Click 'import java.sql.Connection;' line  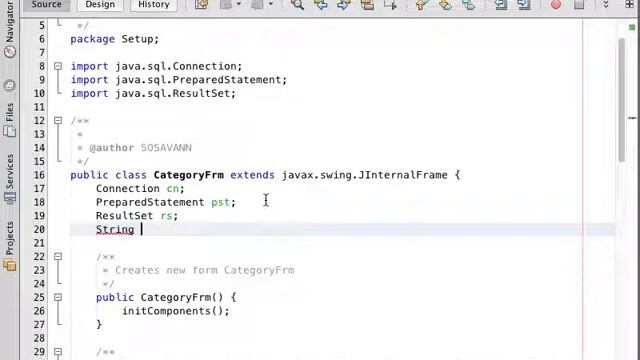157,66
